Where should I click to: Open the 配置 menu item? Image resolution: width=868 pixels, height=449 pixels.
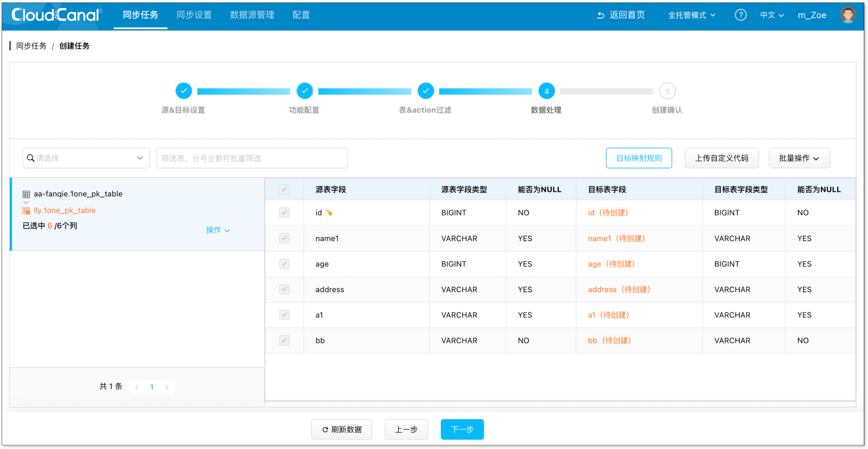tap(301, 15)
